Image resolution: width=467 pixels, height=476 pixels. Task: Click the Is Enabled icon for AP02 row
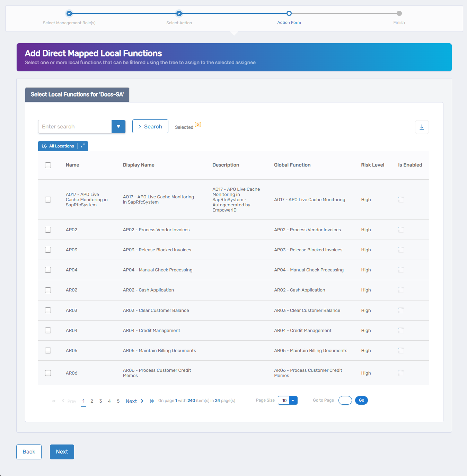click(x=401, y=230)
